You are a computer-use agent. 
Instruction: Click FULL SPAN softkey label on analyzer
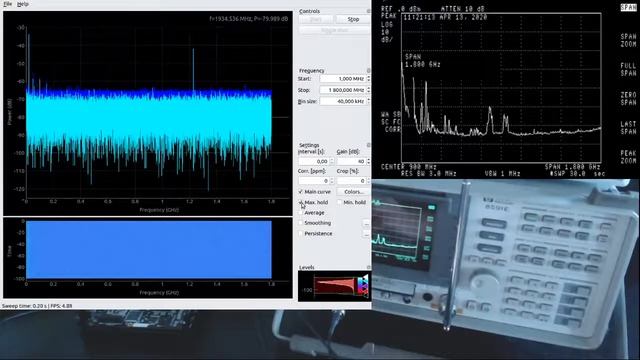pos(628,69)
